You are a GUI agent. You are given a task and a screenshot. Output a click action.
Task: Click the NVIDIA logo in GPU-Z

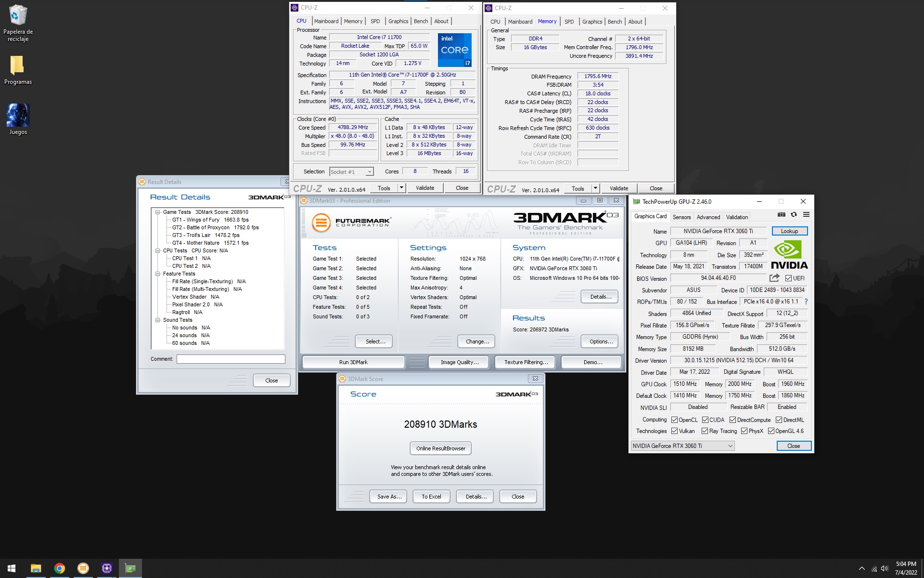tap(789, 255)
